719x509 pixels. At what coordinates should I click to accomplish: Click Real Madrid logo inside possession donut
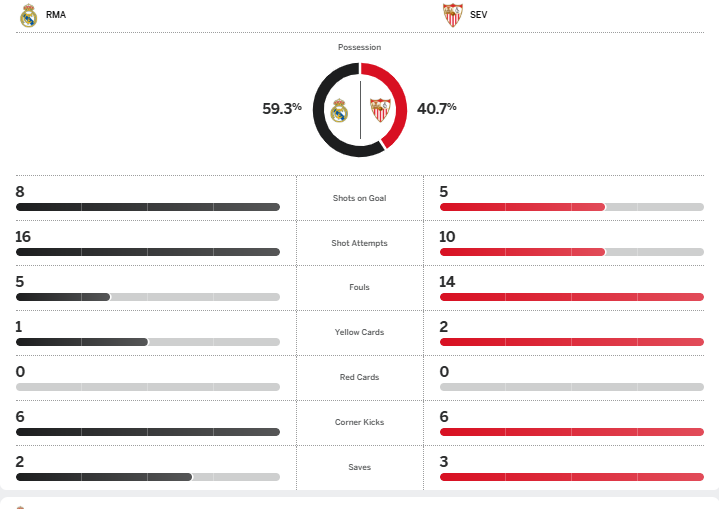coord(339,110)
